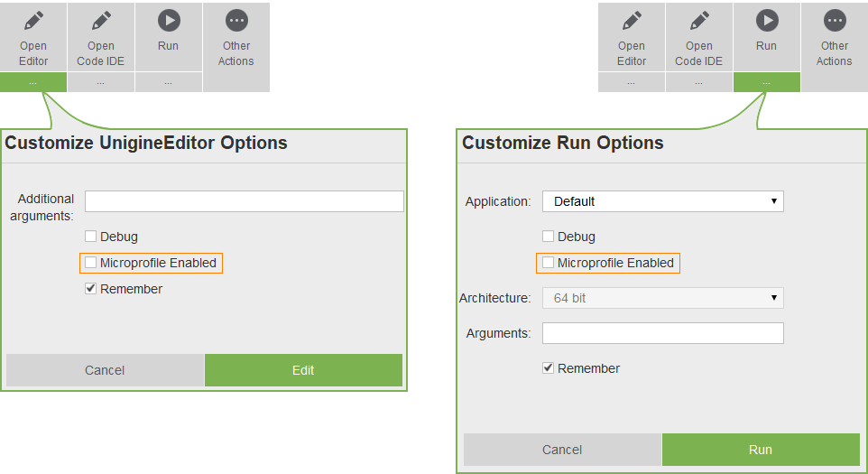Screen dimensions: 868x474
Task: Click Cancel in Run Options dialog
Action: coord(562,450)
